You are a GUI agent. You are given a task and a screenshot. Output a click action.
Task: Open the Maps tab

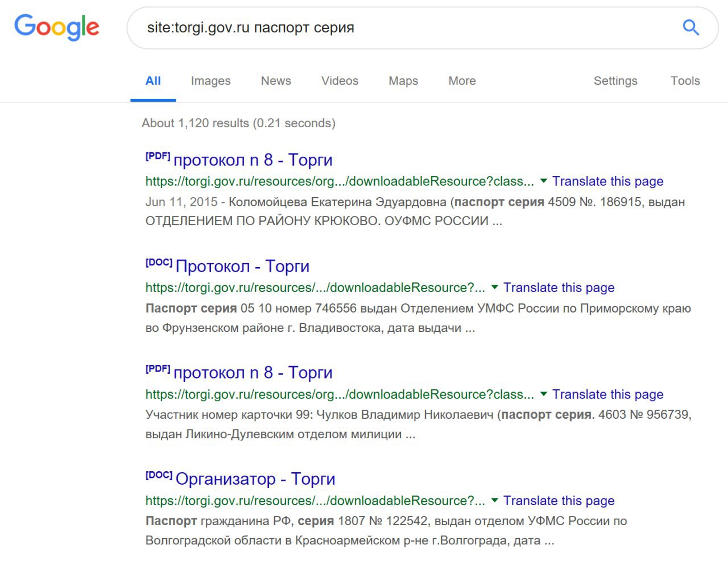(403, 81)
